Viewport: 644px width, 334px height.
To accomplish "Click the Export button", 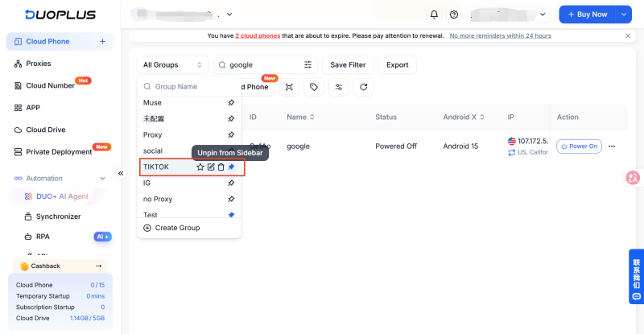I will point(397,65).
